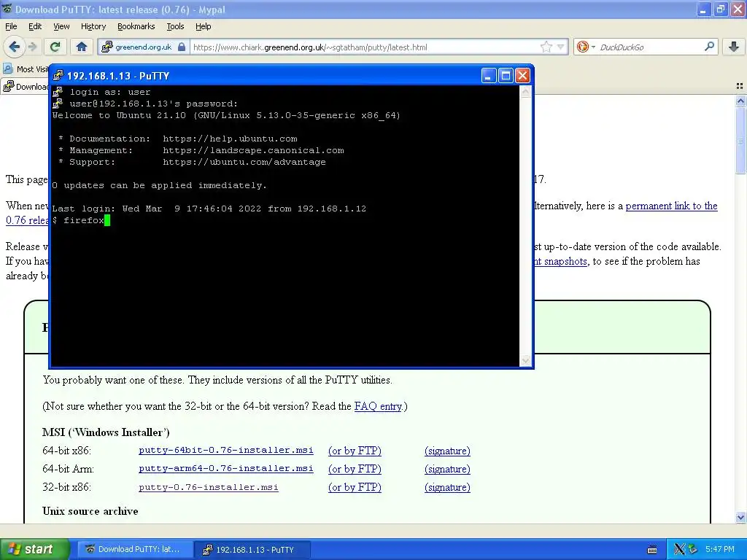Click PuTTY terminal scrollbar down arrow

point(525,360)
